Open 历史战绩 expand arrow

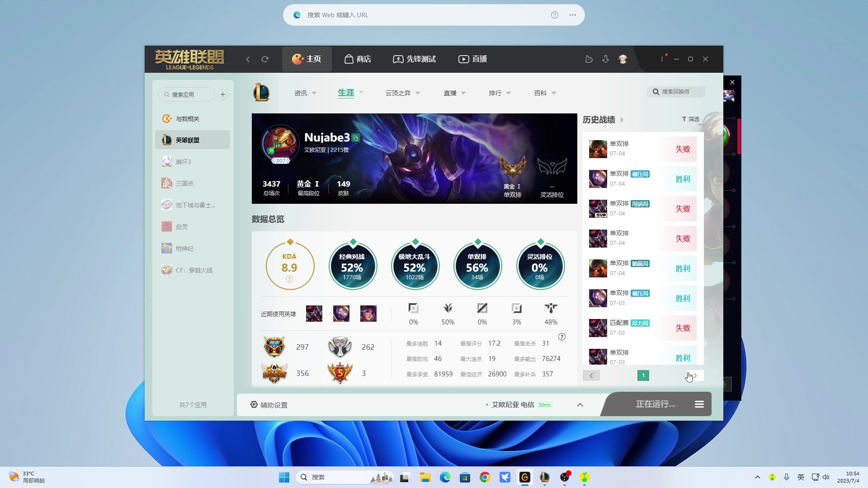coord(622,120)
